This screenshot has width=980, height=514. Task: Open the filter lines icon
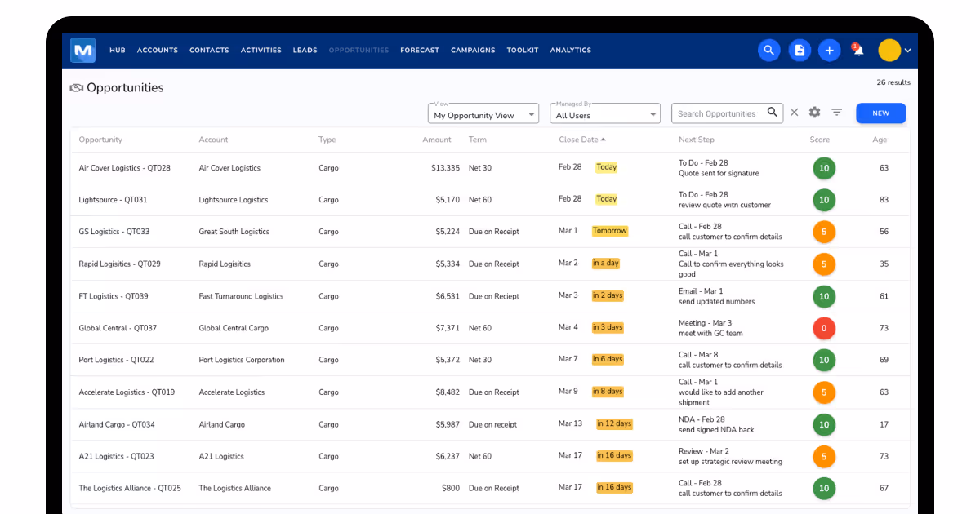(x=837, y=113)
